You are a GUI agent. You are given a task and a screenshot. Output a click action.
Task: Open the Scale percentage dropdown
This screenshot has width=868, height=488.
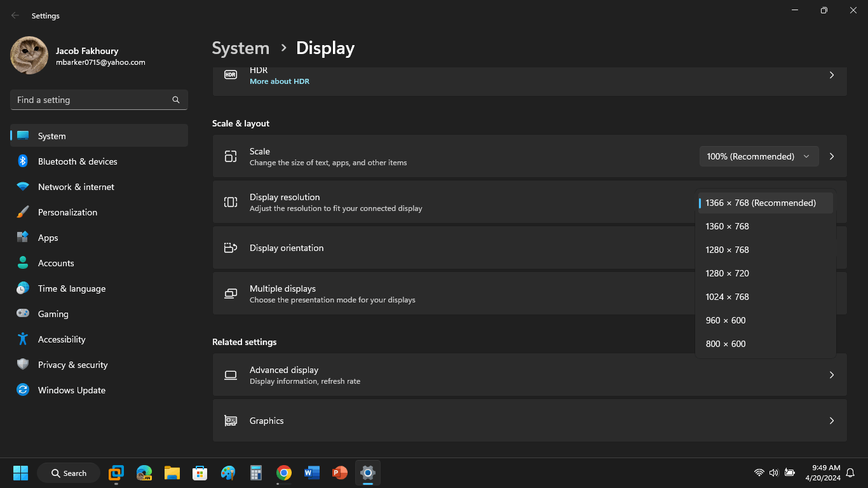coord(758,156)
